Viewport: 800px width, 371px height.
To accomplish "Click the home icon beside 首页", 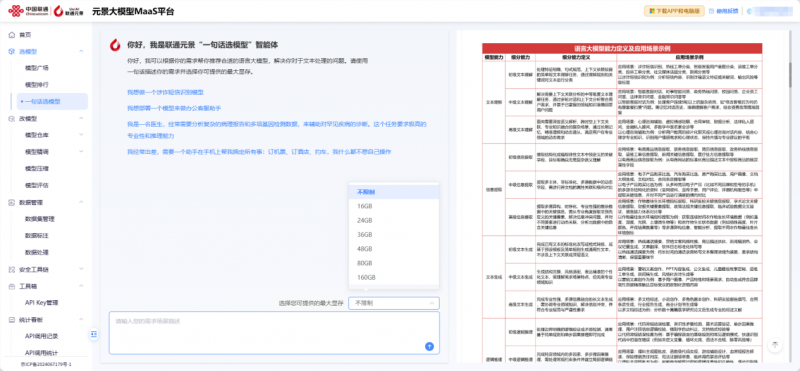I will click(12, 35).
